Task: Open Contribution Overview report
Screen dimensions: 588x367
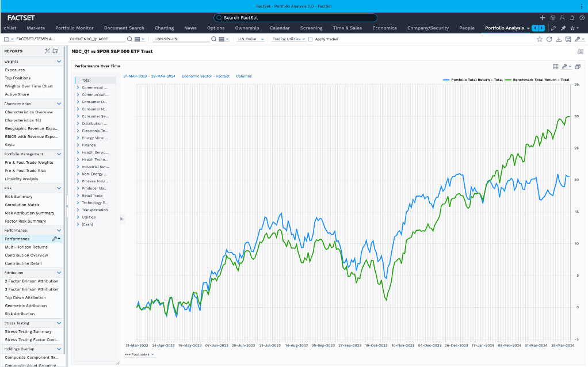Action: point(26,255)
